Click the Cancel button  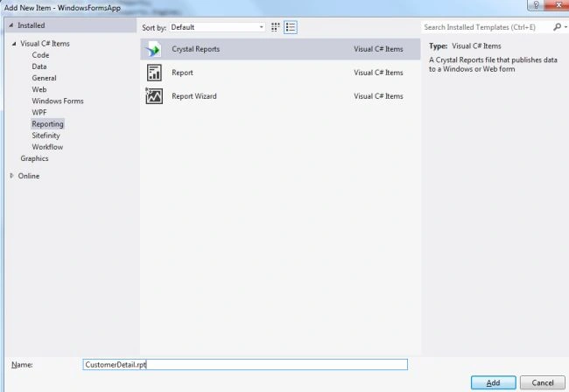point(543,382)
